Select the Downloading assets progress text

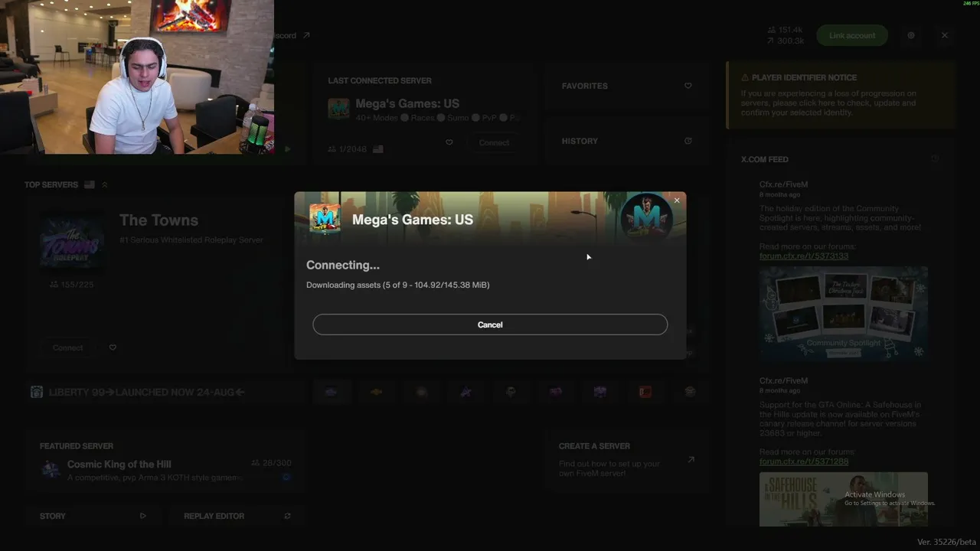tap(398, 285)
